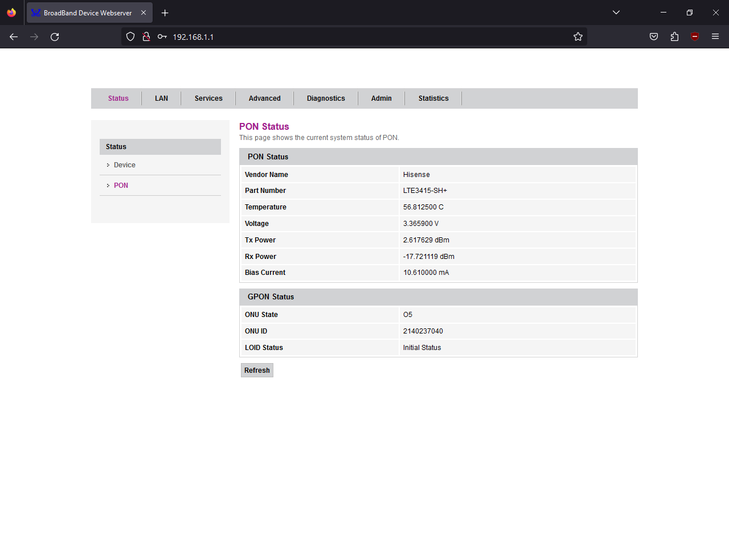This screenshot has height=560, width=729.
Task: Click the Refresh button
Action: click(x=257, y=370)
